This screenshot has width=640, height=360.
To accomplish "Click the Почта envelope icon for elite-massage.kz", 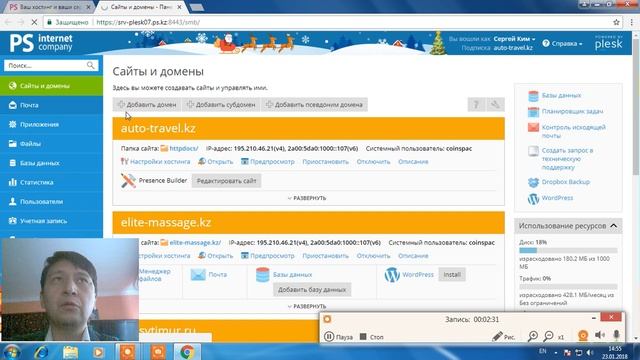I will [198, 275].
